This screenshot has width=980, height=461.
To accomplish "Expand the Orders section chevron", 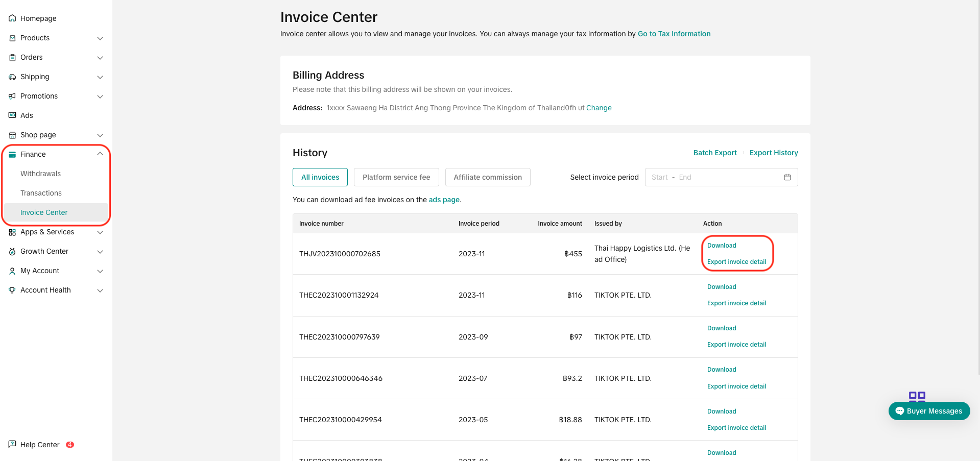I will [x=100, y=58].
